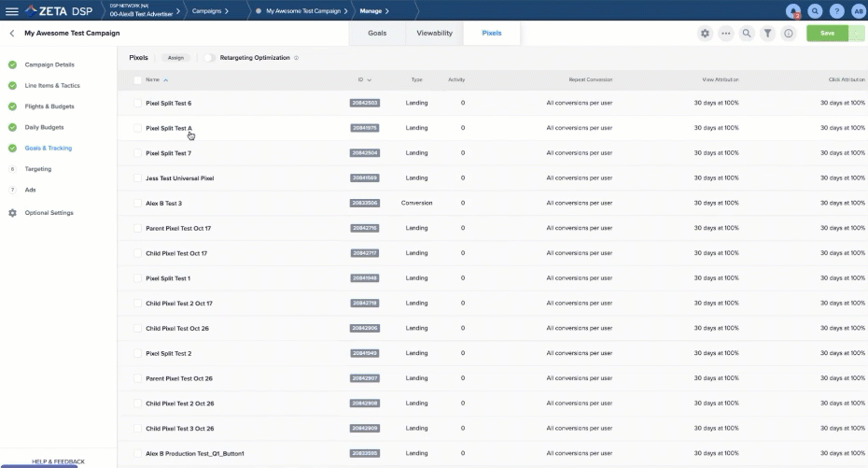The height and width of the screenshot is (468, 868).
Task: Switch to the Viewability tab
Action: [x=434, y=33]
